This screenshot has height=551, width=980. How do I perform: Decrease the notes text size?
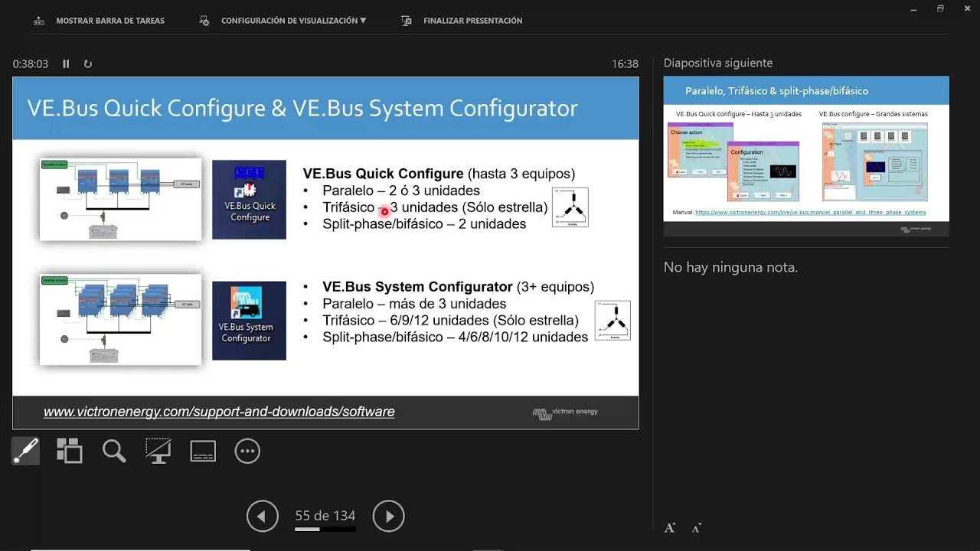(x=697, y=528)
